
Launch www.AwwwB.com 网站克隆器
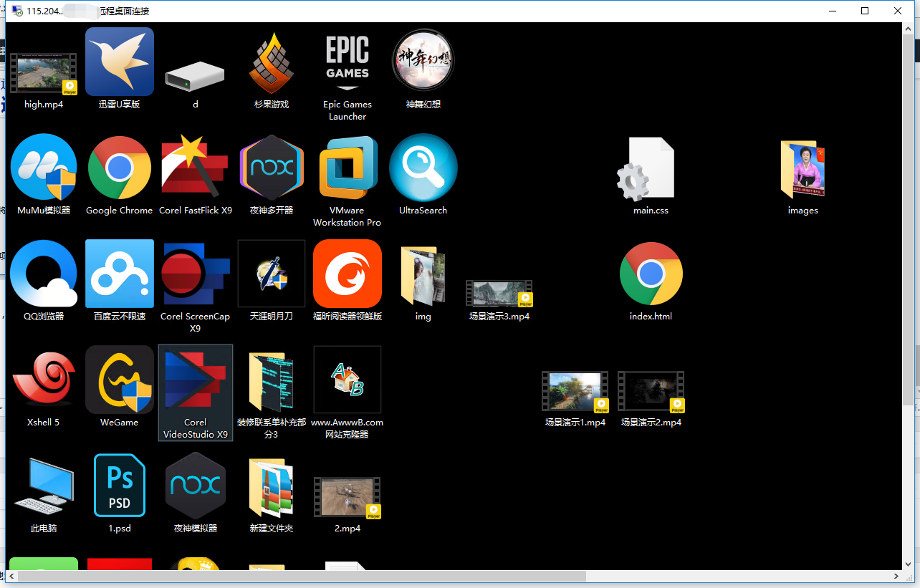(348, 380)
